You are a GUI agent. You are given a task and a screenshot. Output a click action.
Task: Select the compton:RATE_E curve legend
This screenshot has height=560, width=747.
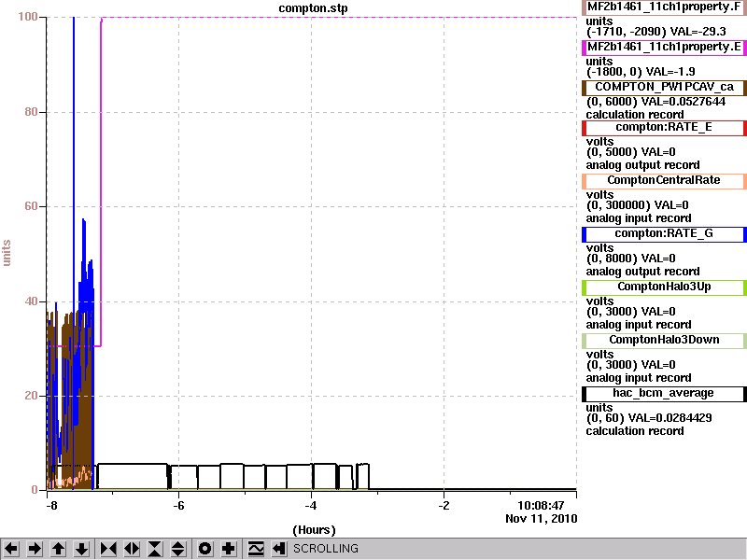[664, 128]
